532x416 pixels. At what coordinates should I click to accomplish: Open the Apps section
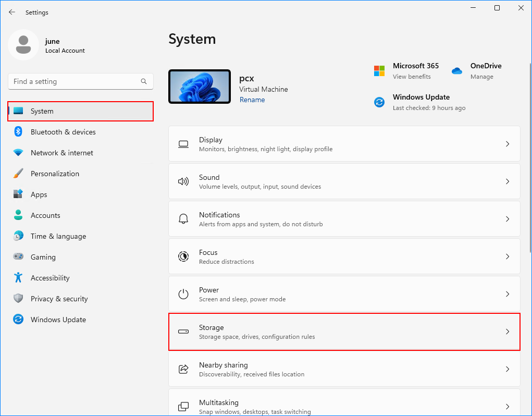(x=81, y=194)
